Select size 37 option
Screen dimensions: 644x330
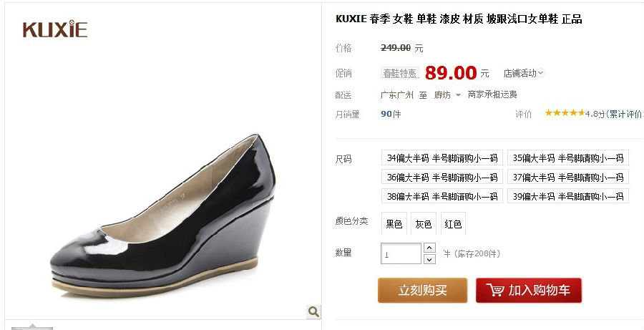tap(568, 177)
